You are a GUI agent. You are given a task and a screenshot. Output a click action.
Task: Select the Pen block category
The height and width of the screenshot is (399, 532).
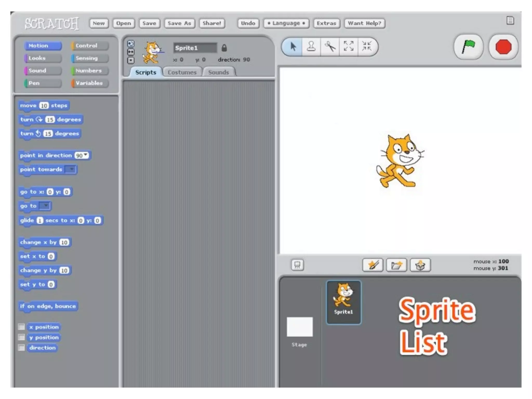pyautogui.click(x=43, y=83)
